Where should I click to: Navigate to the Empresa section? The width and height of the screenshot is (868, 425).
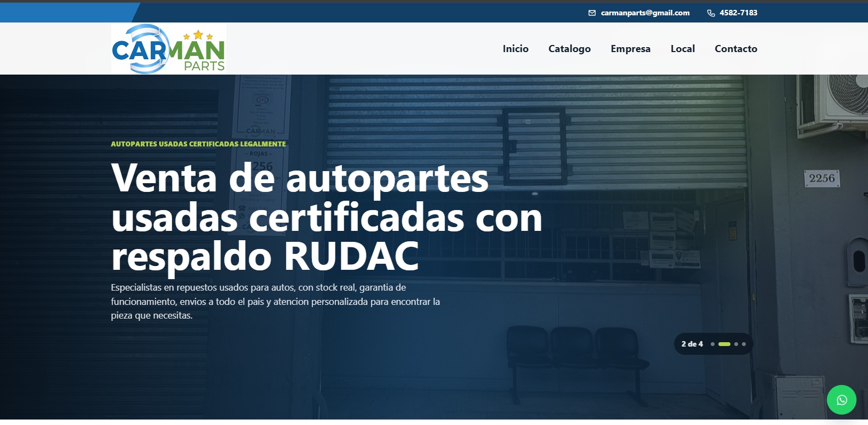631,49
